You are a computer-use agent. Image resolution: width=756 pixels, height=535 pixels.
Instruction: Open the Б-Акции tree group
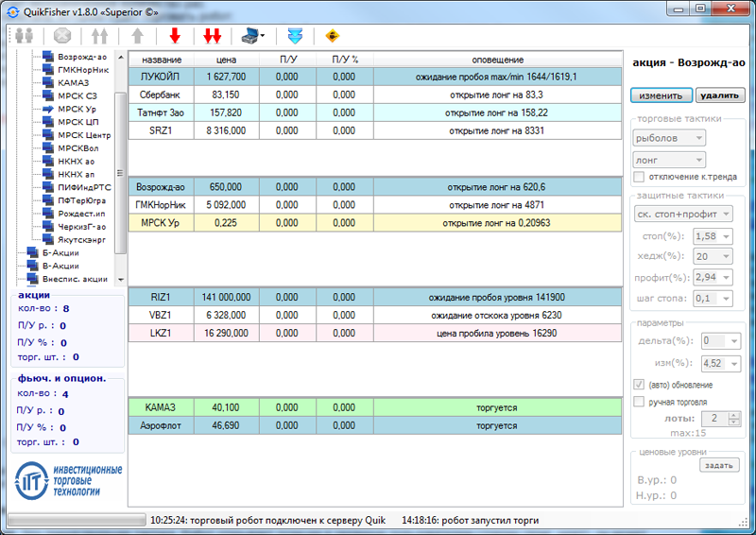[x=60, y=252]
